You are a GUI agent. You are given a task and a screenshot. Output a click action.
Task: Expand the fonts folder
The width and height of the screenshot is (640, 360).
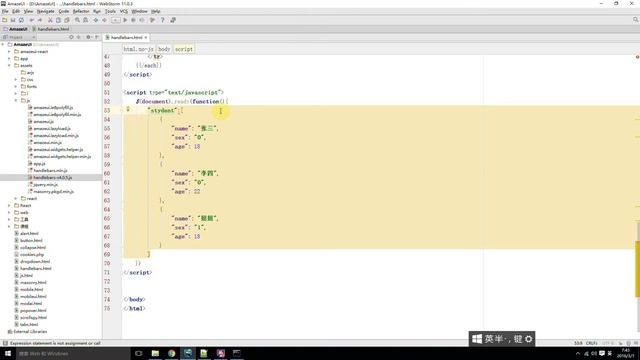tap(16, 87)
